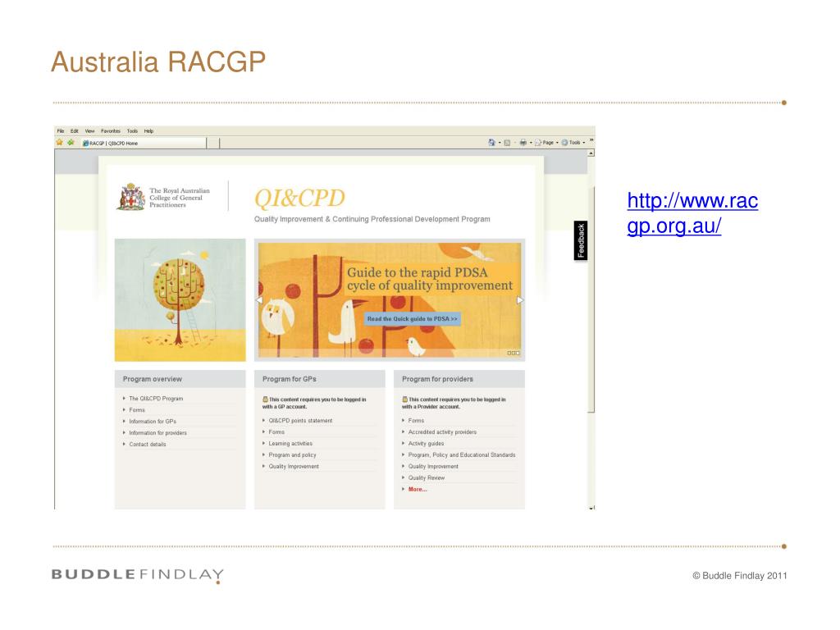This screenshot has width=840, height=630.
Task: Click the tree illustration image
Action: click(x=180, y=300)
